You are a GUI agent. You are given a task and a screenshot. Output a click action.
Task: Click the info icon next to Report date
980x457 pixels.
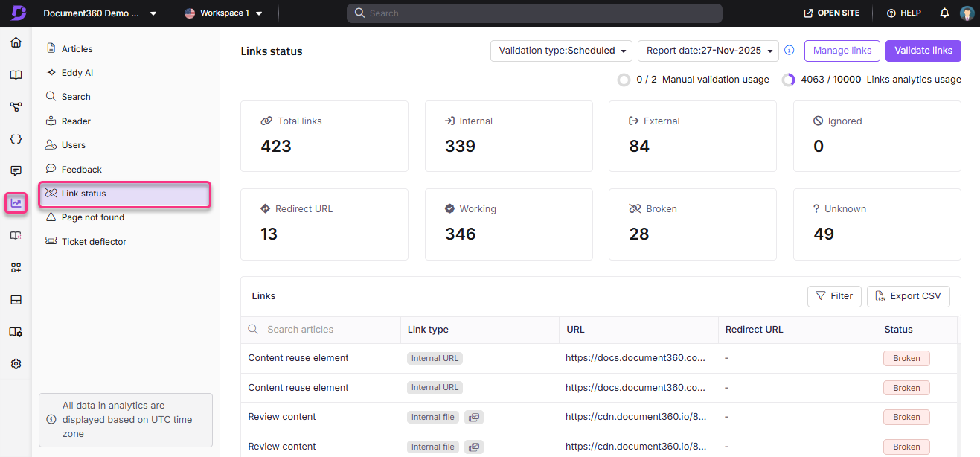pyautogui.click(x=789, y=50)
